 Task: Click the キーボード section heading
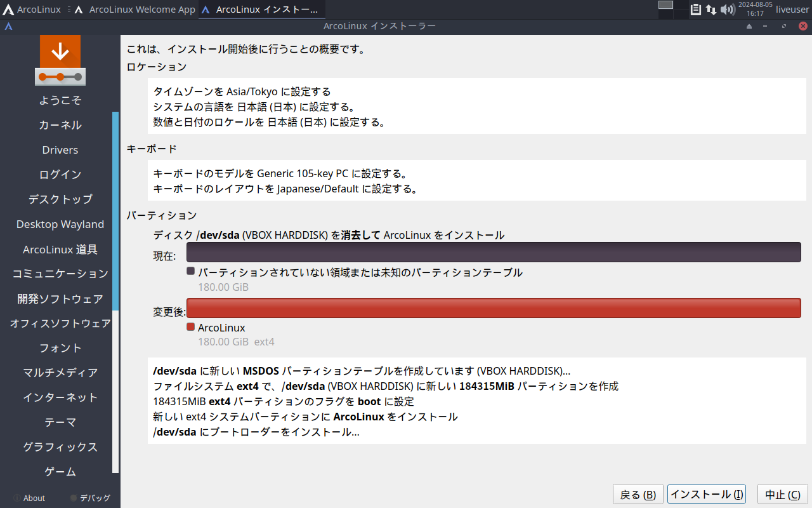pos(152,149)
